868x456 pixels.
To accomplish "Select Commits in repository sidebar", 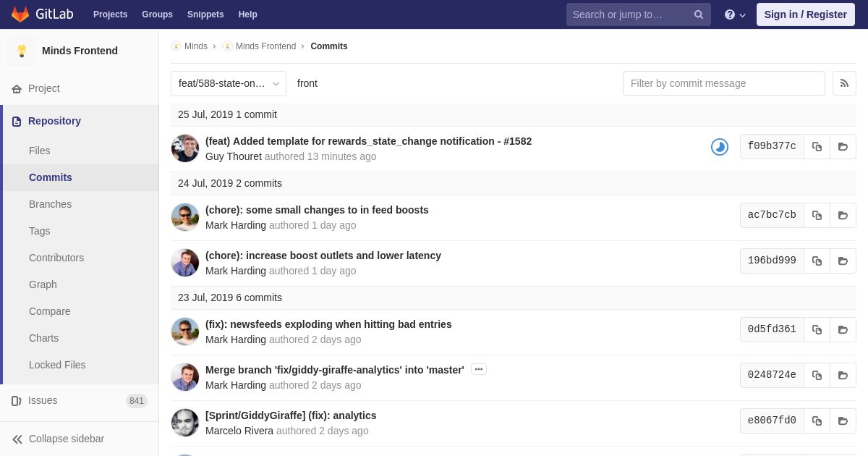I will click(x=51, y=177).
